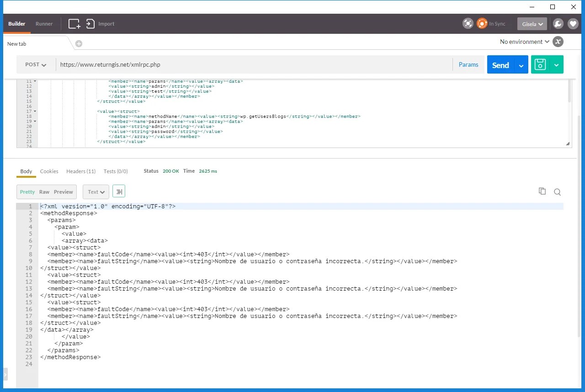
Task: Open the No environment dropdown
Action: click(524, 42)
